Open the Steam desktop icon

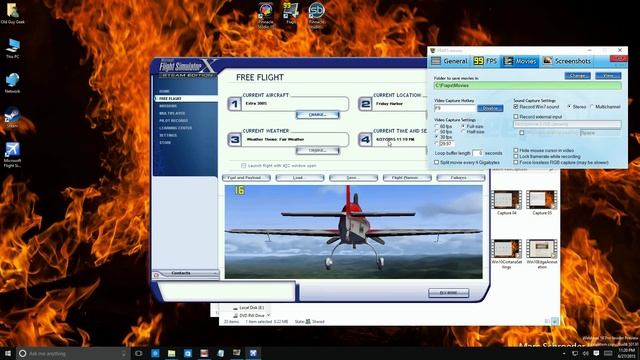[x=12, y=118]
